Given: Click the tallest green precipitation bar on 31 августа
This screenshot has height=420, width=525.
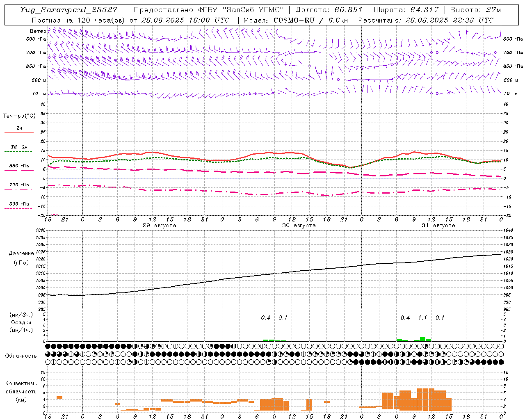Looking at the screenshot, I should click(422, 339).
